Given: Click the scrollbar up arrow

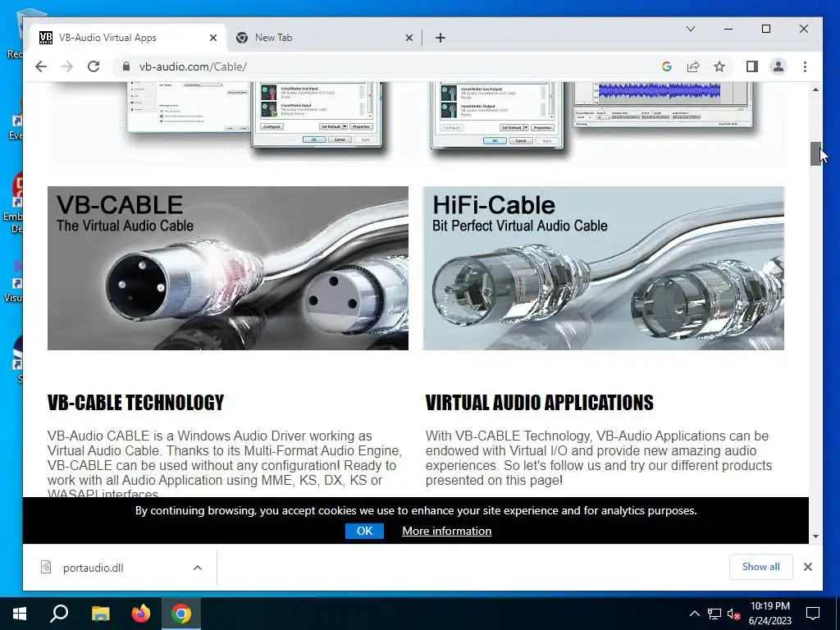Looking at the screenshot, I should tap(815, 89).
